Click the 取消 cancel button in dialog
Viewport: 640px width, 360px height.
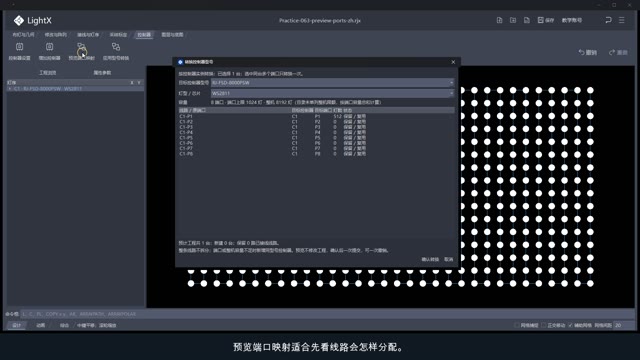coord(449,259)
